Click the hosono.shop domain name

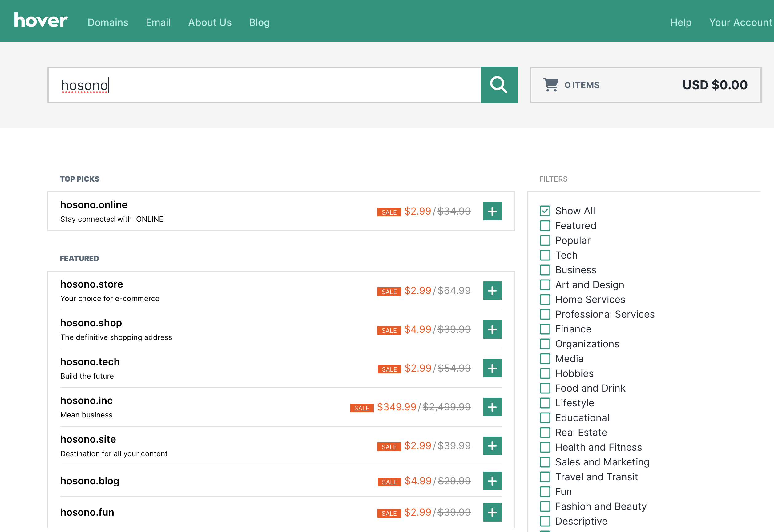click(x=91, y=323)
